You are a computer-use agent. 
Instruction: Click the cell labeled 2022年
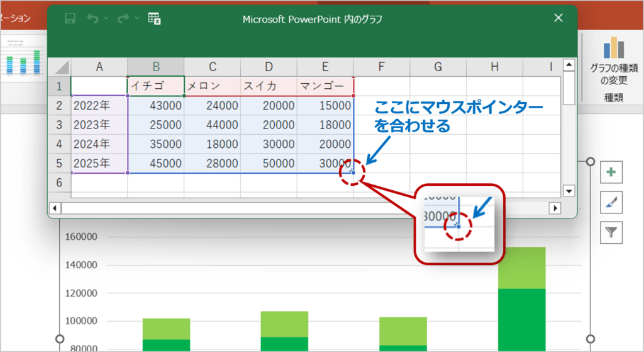pyautogui.click(x=99, y=105)
